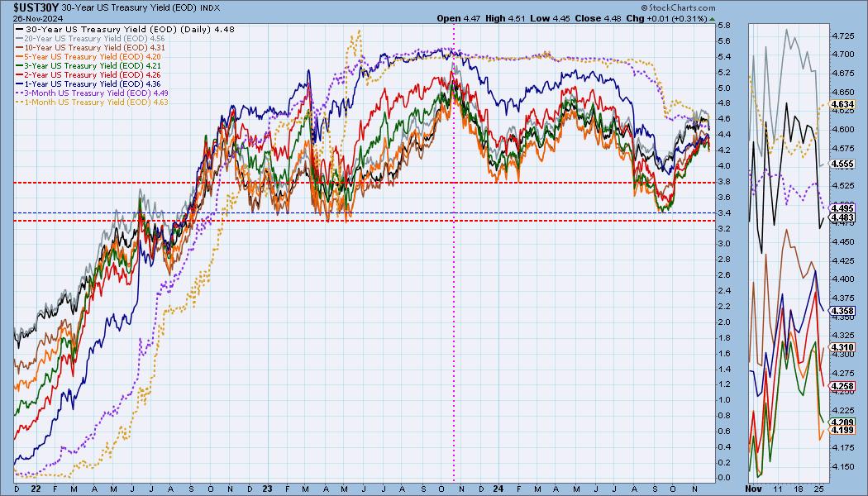The height and width of the screenshot is (496, 868).
Task: Click the 5.0 label on main y-axis
Action: coord(724,88)
